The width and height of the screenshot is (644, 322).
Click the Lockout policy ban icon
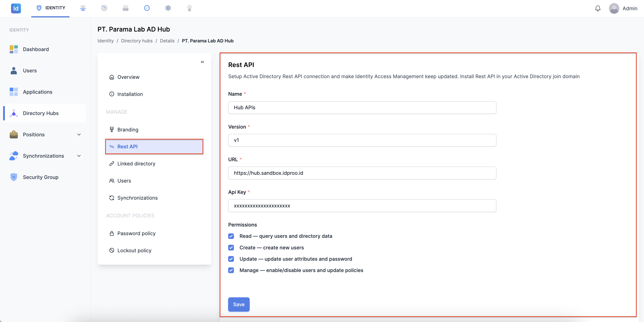(111, 250)
